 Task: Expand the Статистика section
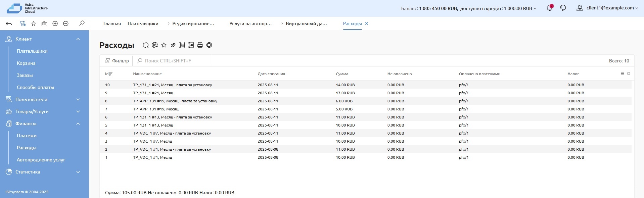[x=78, y=172]
